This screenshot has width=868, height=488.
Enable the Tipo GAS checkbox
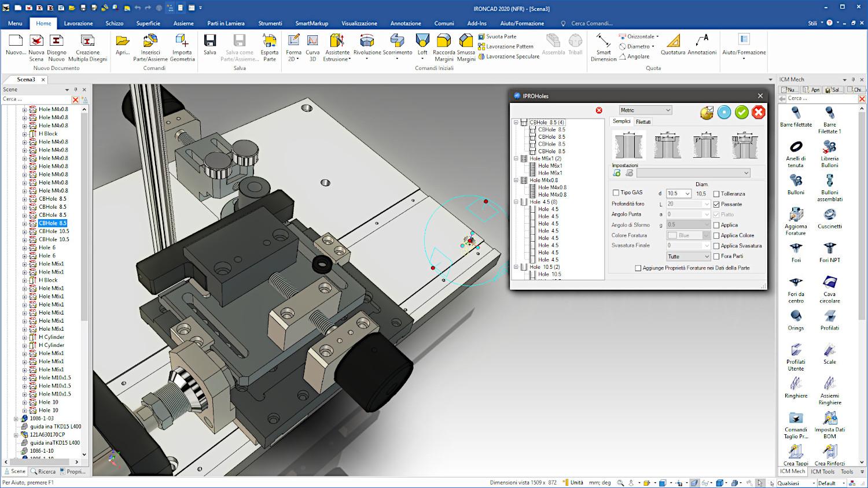(616, 193)
